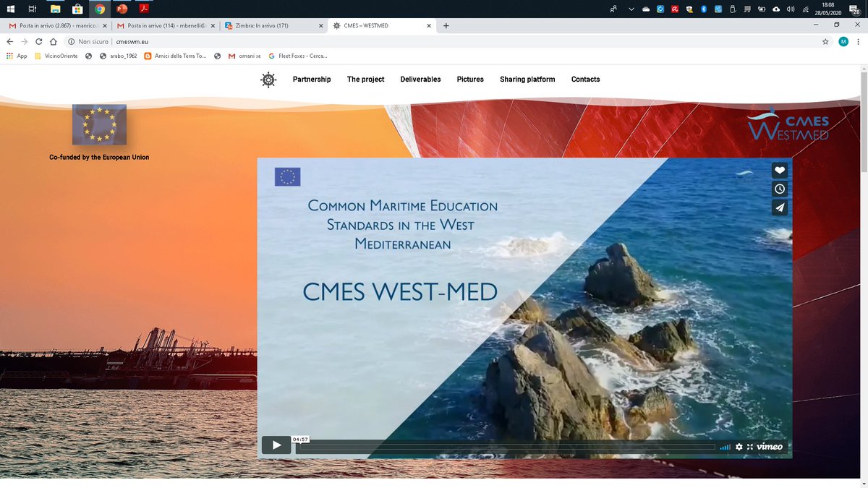Open clock showing 18:08
This screenshot has width=868, height=488.
tap(827, 9)
